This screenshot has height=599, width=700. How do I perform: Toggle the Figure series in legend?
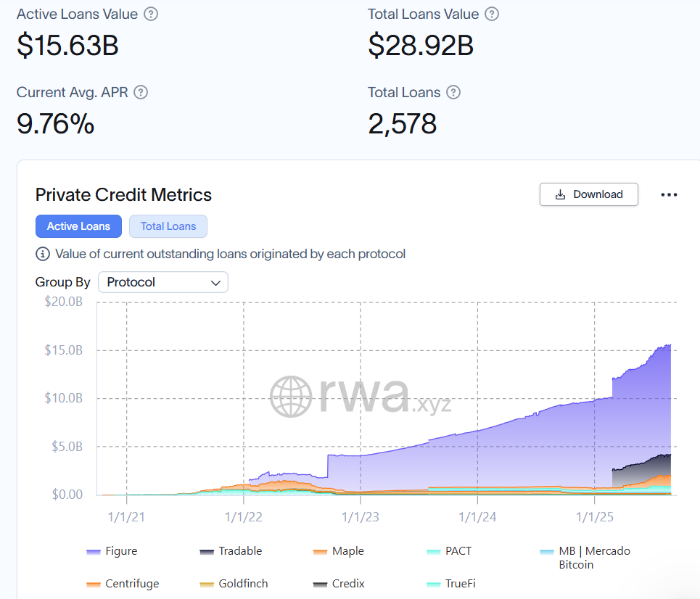120,551
